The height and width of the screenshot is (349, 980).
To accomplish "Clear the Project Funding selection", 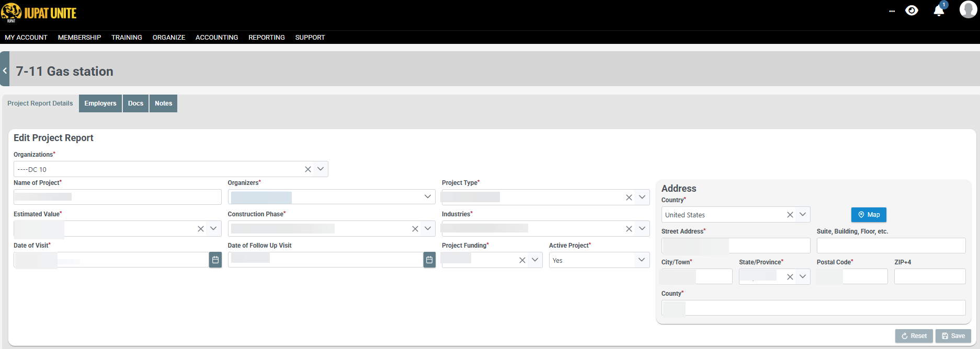I will (522, 260).
